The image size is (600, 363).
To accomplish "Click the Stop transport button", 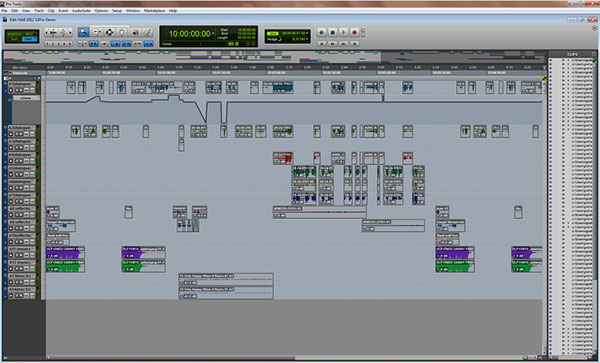I will click(x=333, y=33).
